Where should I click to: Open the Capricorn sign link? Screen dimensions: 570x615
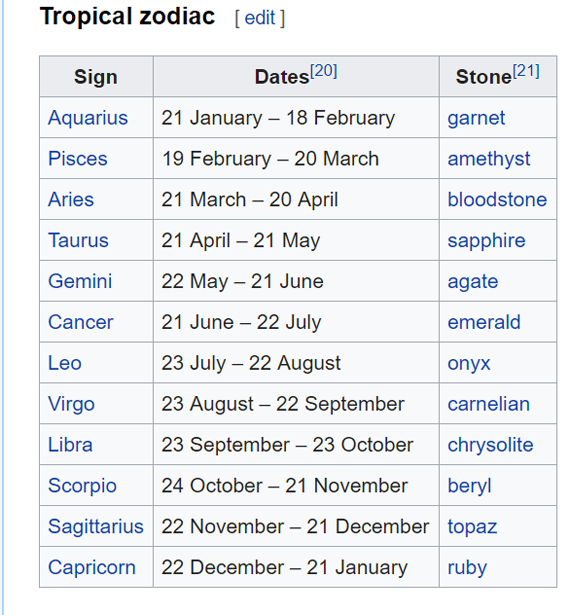pos(92,567)
